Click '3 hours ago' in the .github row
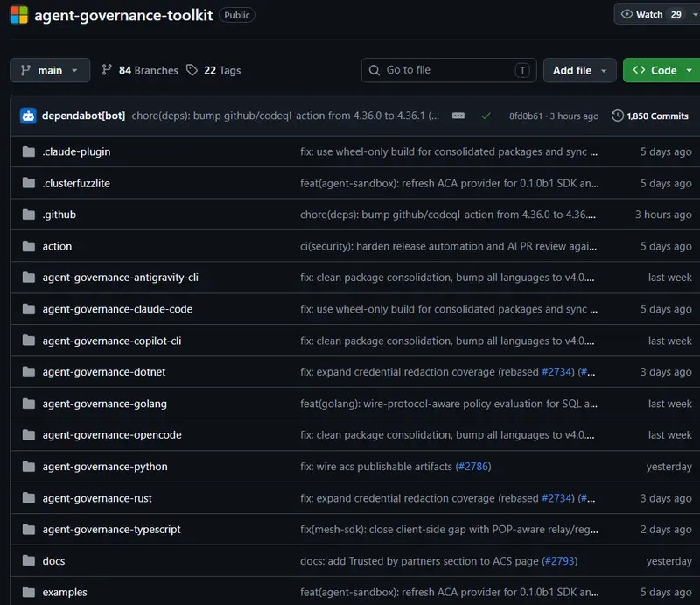 pyautogui.click(x=663, y=215)
